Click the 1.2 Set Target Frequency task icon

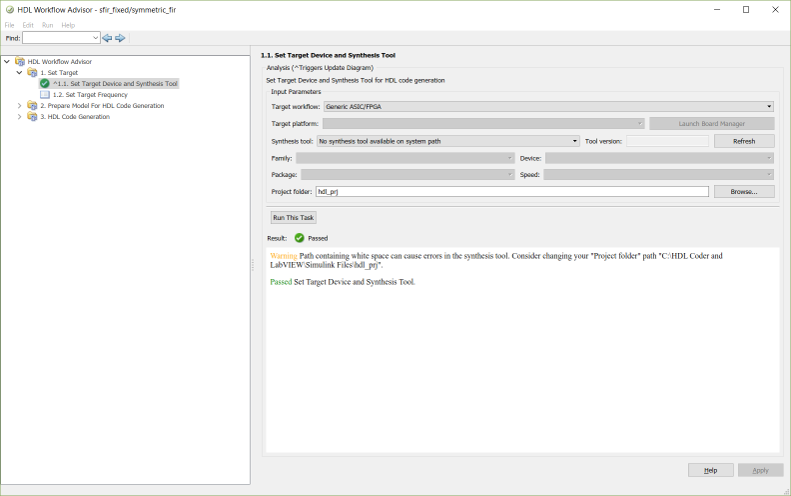pos(45,95)
